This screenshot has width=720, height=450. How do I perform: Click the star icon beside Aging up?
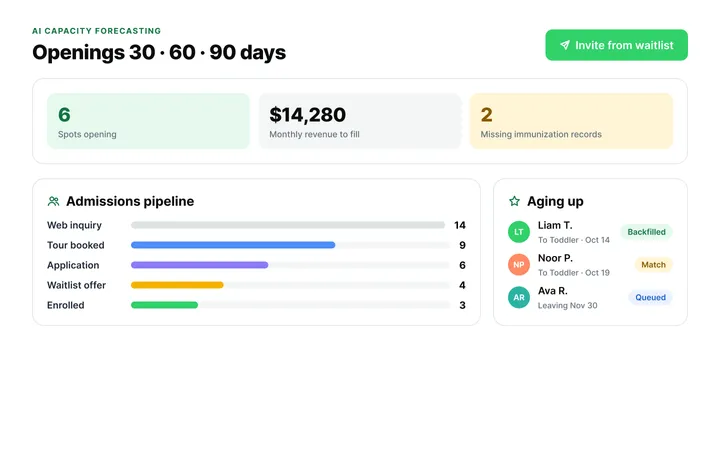(x=514, y=201)
